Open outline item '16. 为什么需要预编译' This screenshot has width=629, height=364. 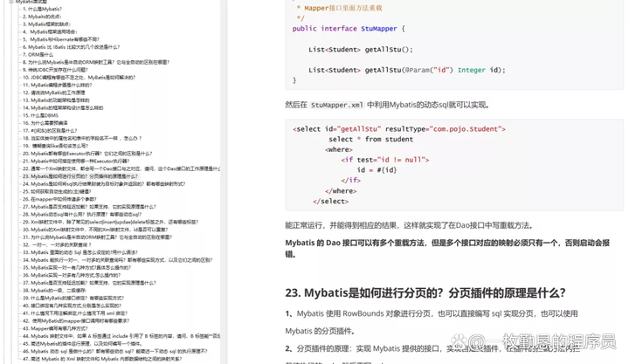(x=45, y=123)
